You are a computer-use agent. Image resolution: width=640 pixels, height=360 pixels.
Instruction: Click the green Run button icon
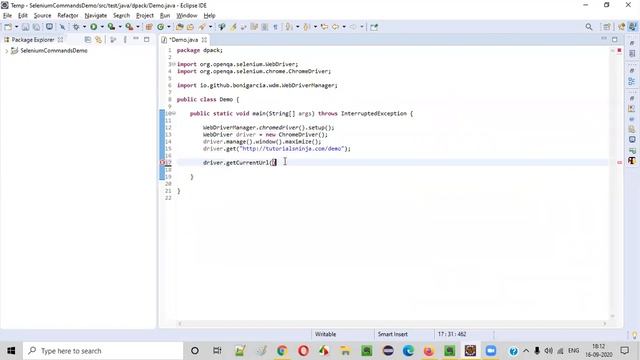(93, 27)
